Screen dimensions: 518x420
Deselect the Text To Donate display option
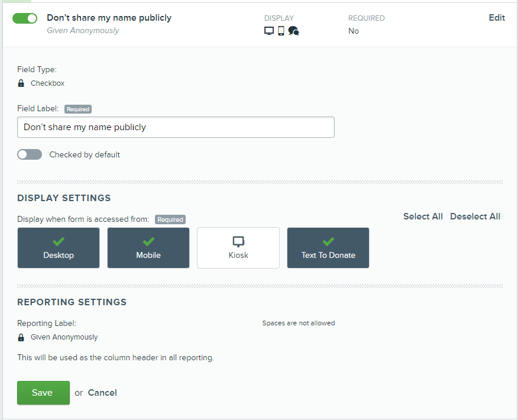click(328, 248)
